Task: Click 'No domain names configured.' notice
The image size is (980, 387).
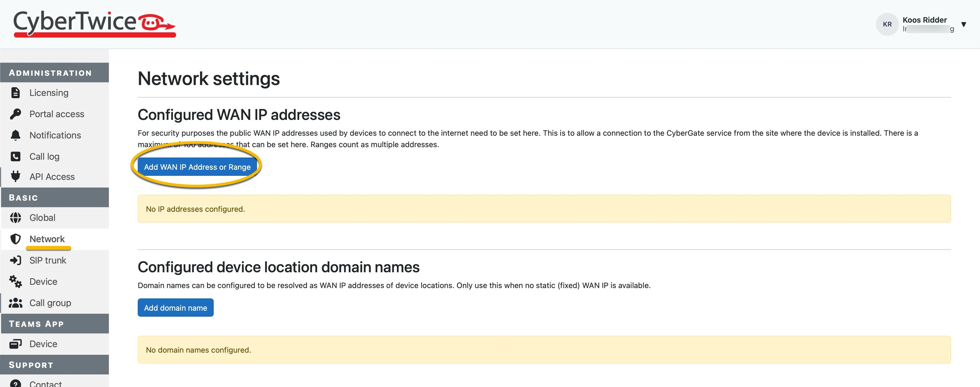Action: tap(544, 350)
